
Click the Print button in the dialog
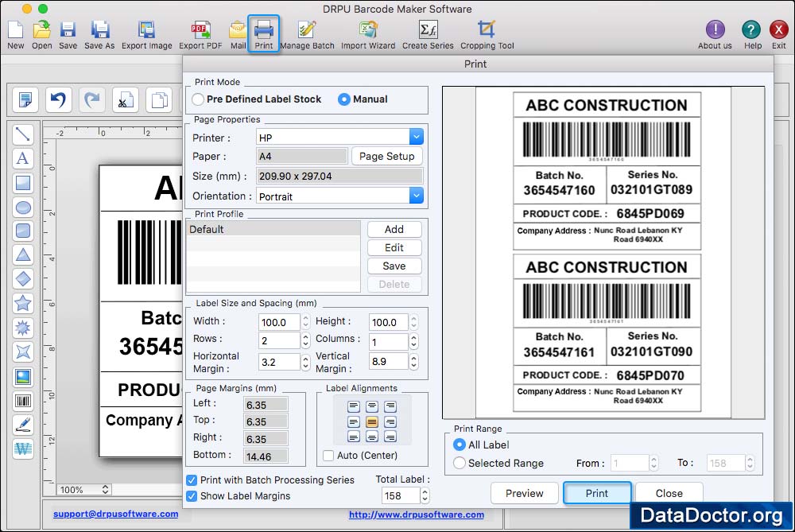click(597, 493)
